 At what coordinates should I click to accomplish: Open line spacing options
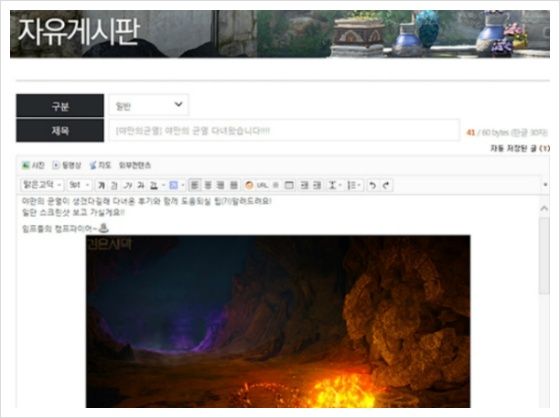(335, 185)
